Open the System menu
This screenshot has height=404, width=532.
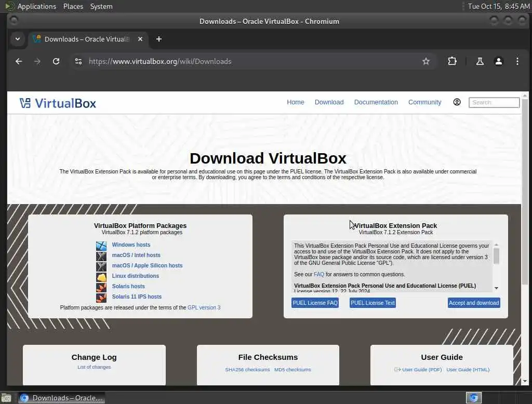101,6
